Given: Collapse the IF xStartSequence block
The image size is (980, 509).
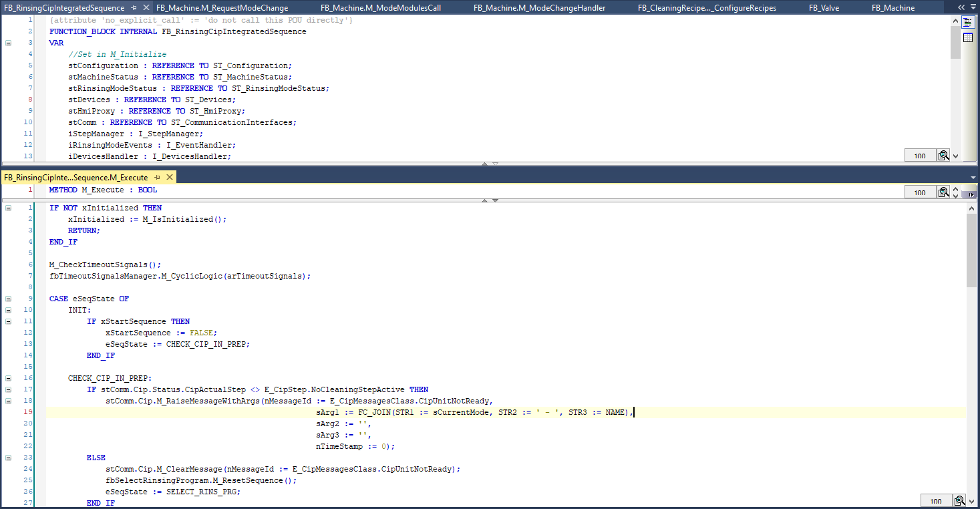Looking at the screenshot, I should (x=9, y=321).
